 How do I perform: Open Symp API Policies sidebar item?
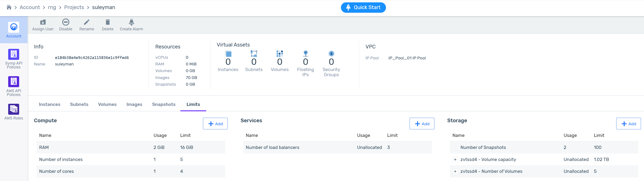coord(14,59)
